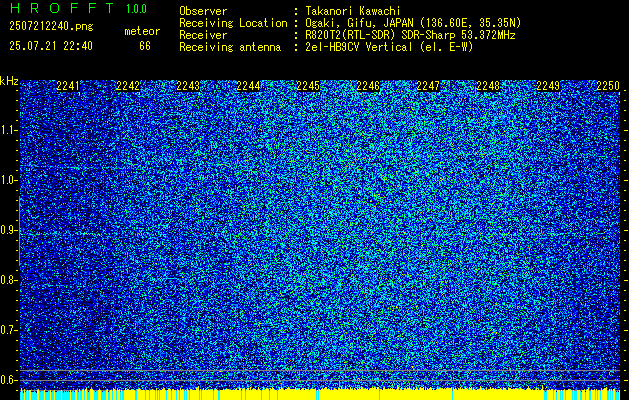Click the 0.7 frequency axis label
This screenshot has width=629, height=400.
click(x=8, y=330)
